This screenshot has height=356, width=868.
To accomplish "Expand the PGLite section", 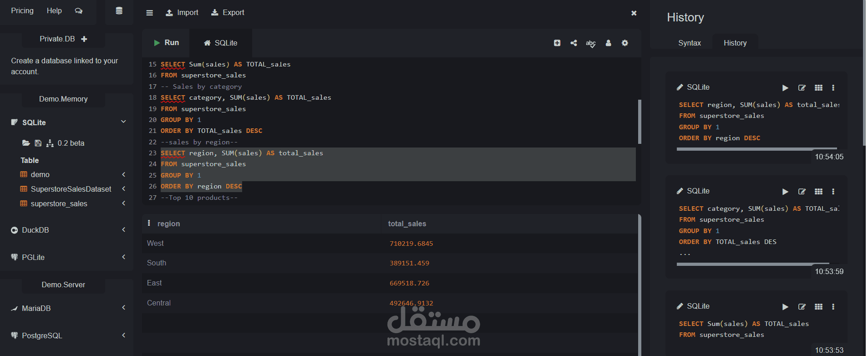I will 123,257.
